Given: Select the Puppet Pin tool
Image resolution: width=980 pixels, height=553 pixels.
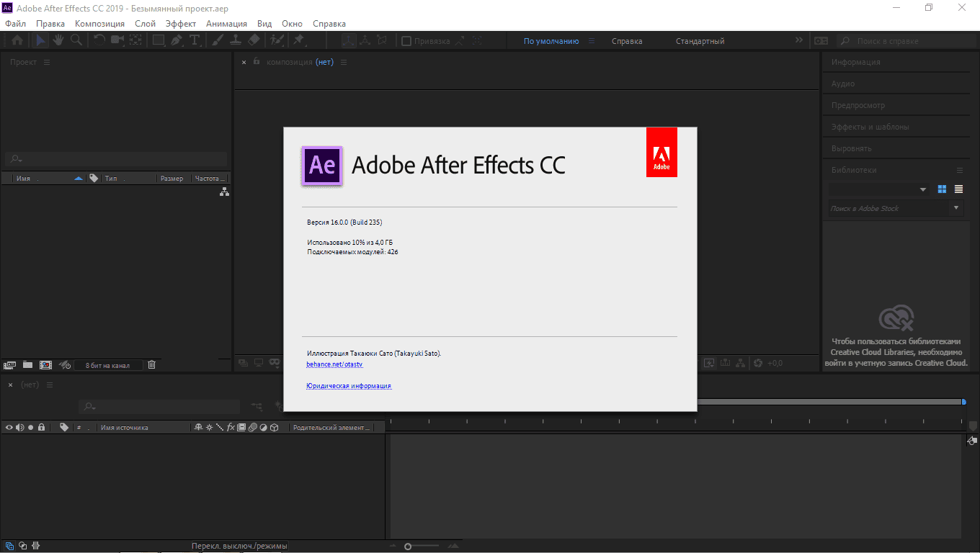Looking at the screenshot, I should tap(298, 41).
